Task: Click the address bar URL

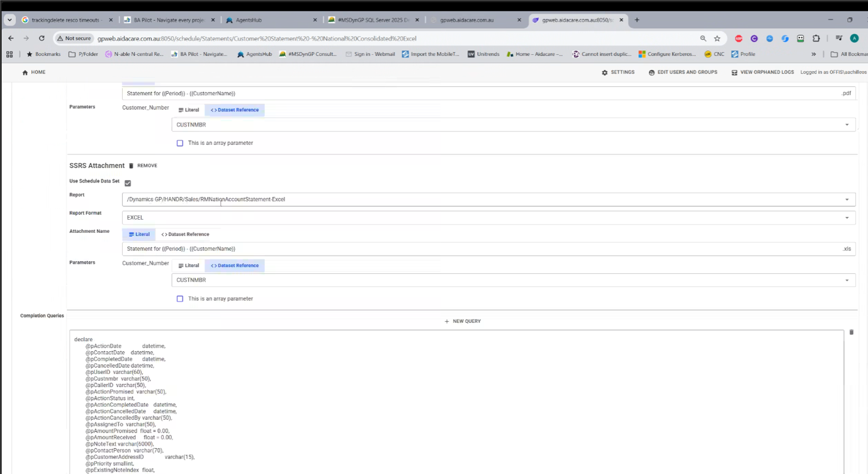Action: [x=257, y=38]
